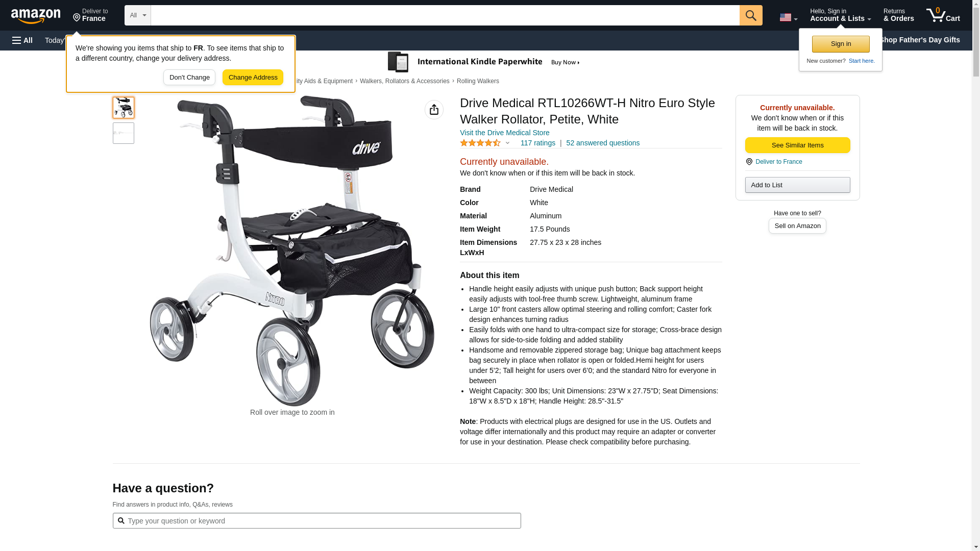Click the Don't Change button

tap(189, 78)
